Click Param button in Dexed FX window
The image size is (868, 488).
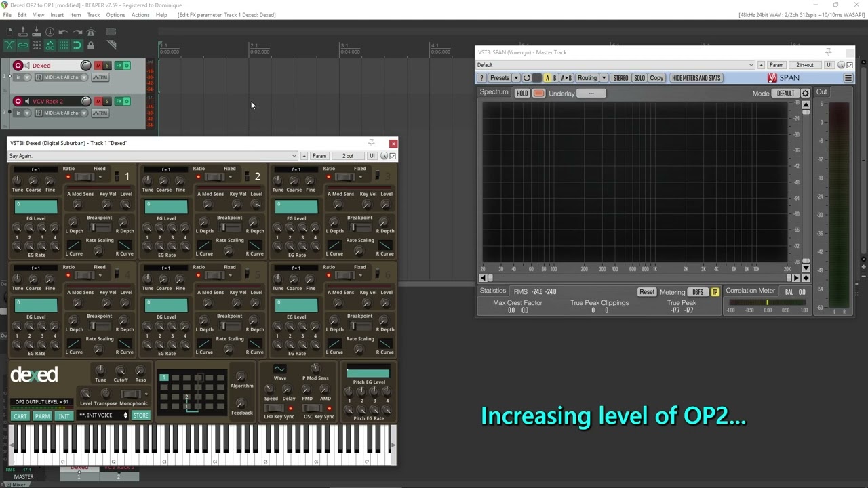coord(319,156)
